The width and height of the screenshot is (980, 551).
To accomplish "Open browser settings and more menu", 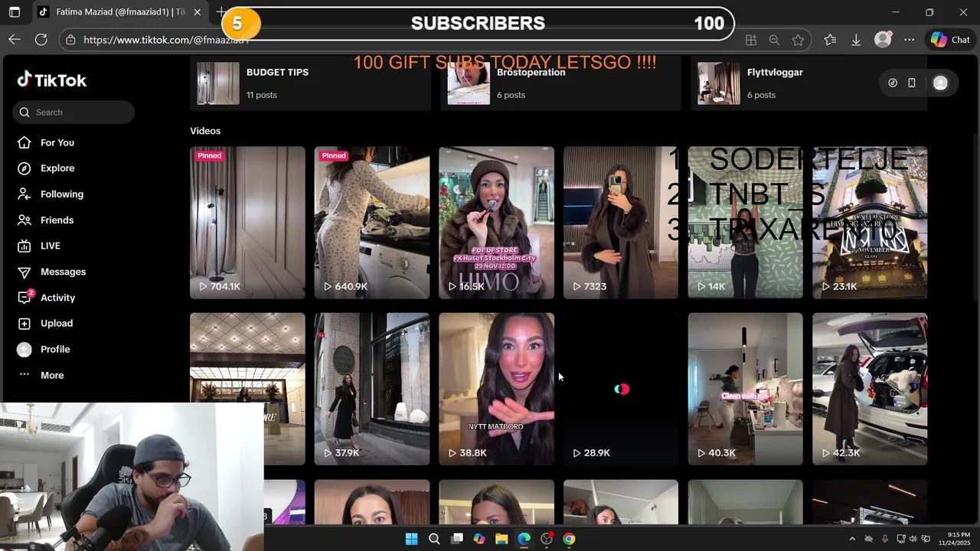I will 909,40.
